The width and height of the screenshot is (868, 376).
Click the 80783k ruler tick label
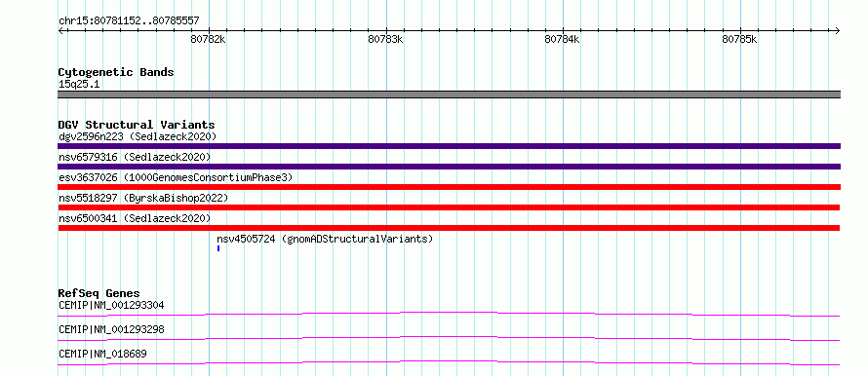[x=386, y=39]
